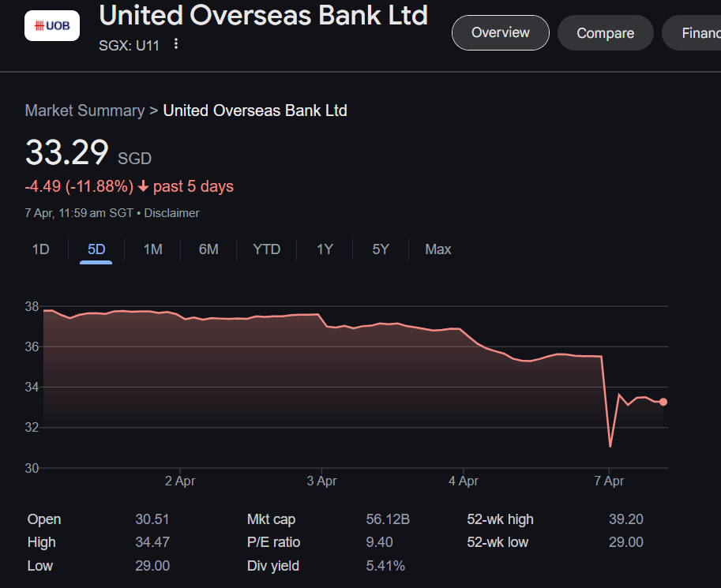Screen dimensions: 721x588
Task: Click the 52-wk high label
Action: 501,519
